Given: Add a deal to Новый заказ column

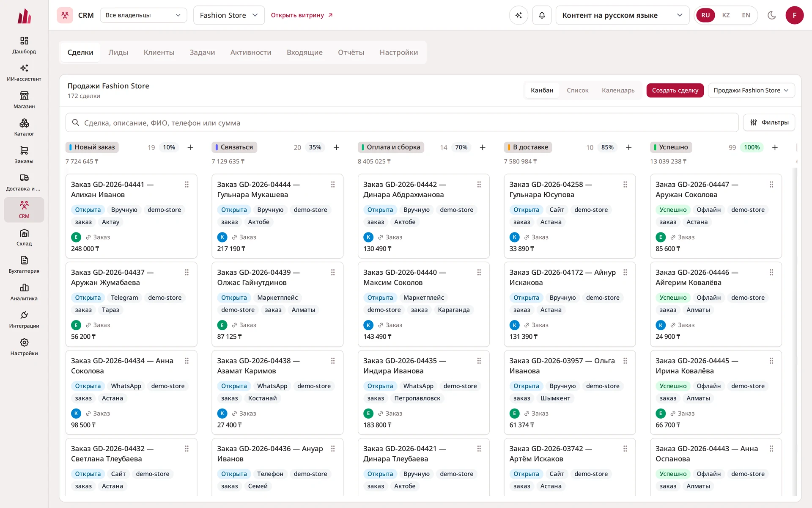Looking at the screenshot, I should pos(190,147).
